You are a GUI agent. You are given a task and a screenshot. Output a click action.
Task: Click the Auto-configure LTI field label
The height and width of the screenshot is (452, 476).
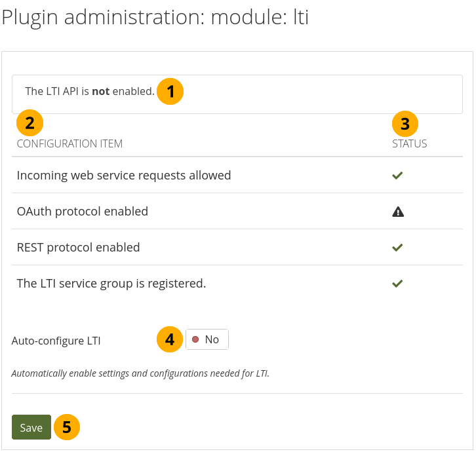click(x=56, y=341)
